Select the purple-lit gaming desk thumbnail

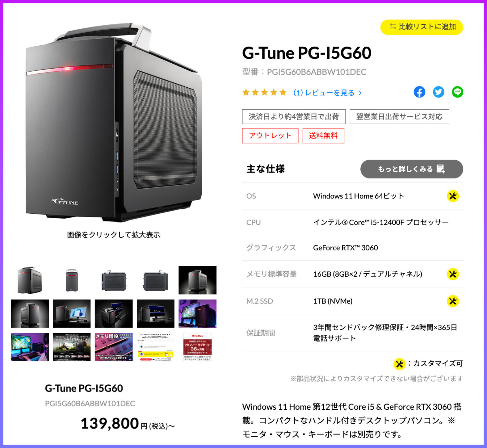pyautogui.click(x=30, y=347)
